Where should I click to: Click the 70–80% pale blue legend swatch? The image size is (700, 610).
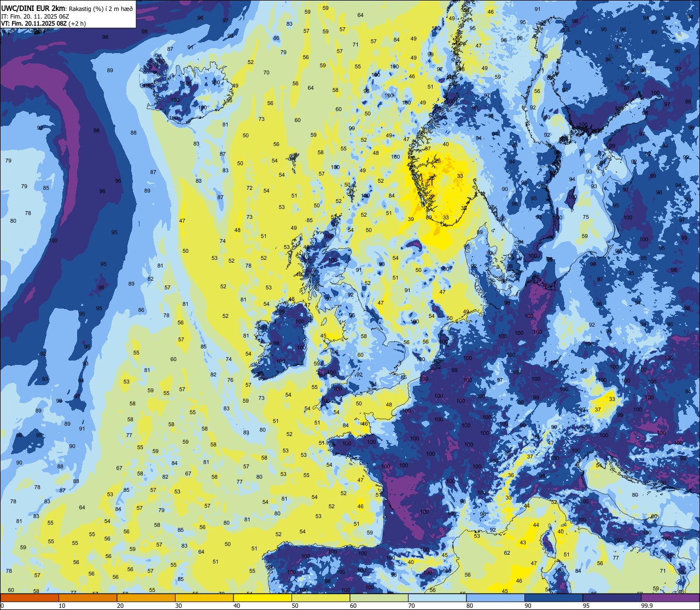click(437, 598)
